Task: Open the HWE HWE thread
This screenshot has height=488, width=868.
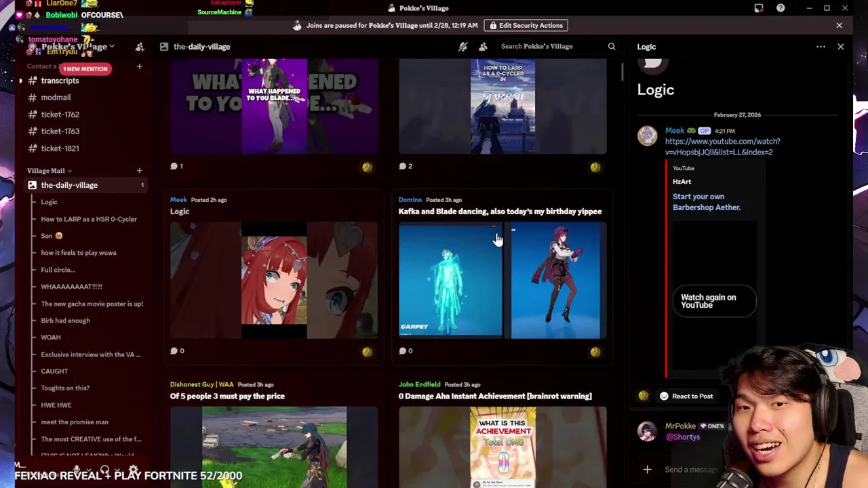Action: pyautogui.click(x=56, y=405)
